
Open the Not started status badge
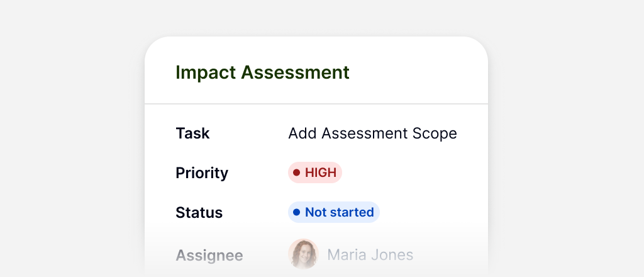334,212
